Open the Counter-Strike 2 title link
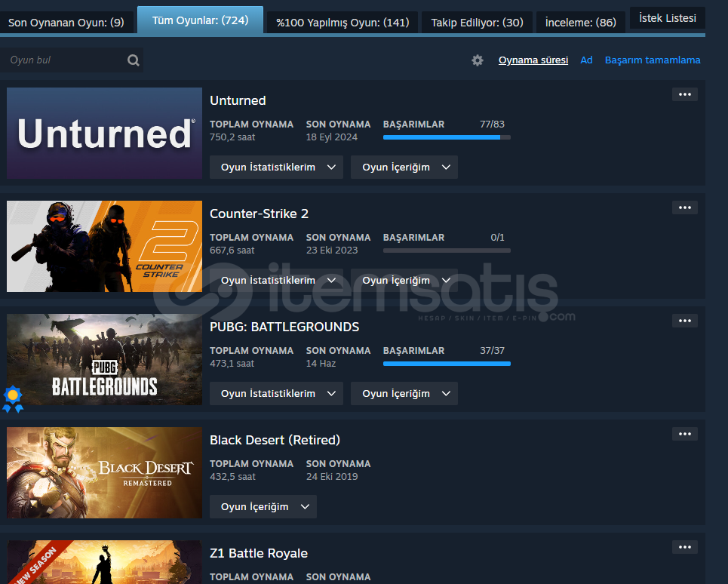This screenshot has height=584, width=728. (x=259, y=214)
